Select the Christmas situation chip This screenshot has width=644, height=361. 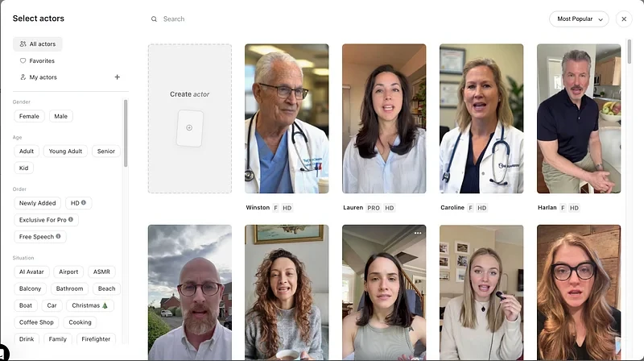click(x=90, y=305)
